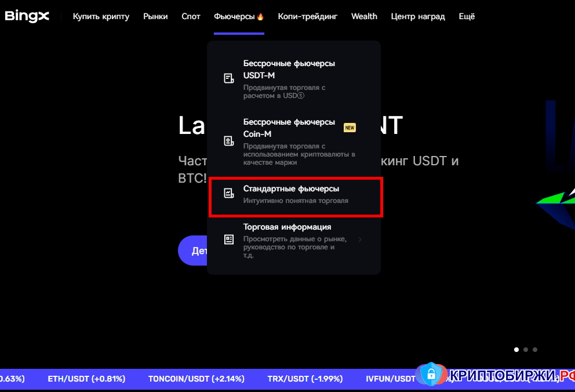
Task: Select Торговая информация entry
Action: (x=294, y=241)
